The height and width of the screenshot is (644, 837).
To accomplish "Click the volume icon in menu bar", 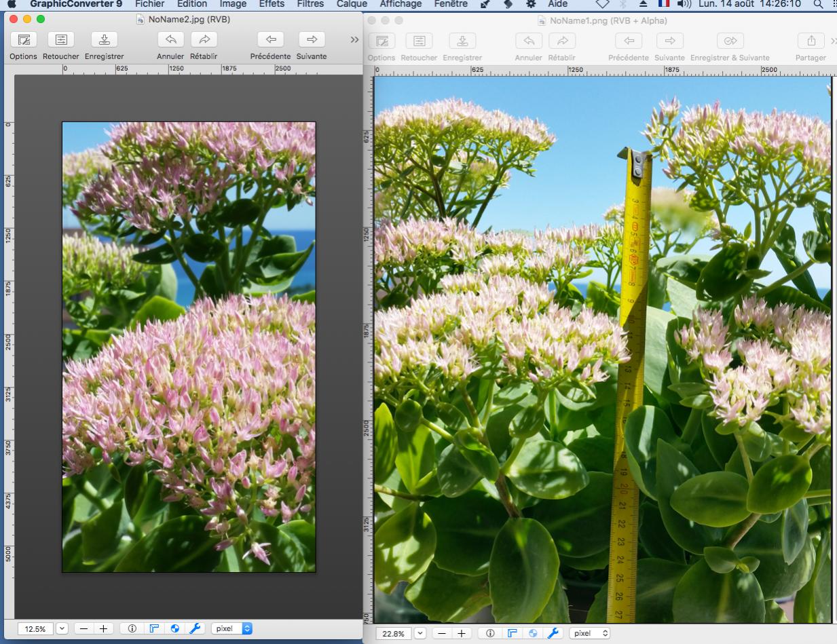I will tap(684, 4).
